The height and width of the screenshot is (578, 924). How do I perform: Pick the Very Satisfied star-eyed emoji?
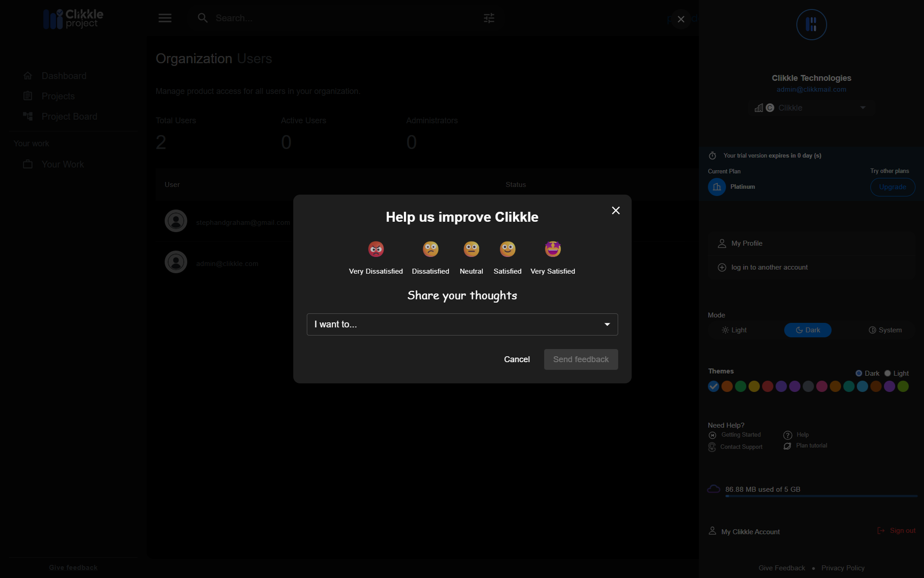tap(552, 249)
